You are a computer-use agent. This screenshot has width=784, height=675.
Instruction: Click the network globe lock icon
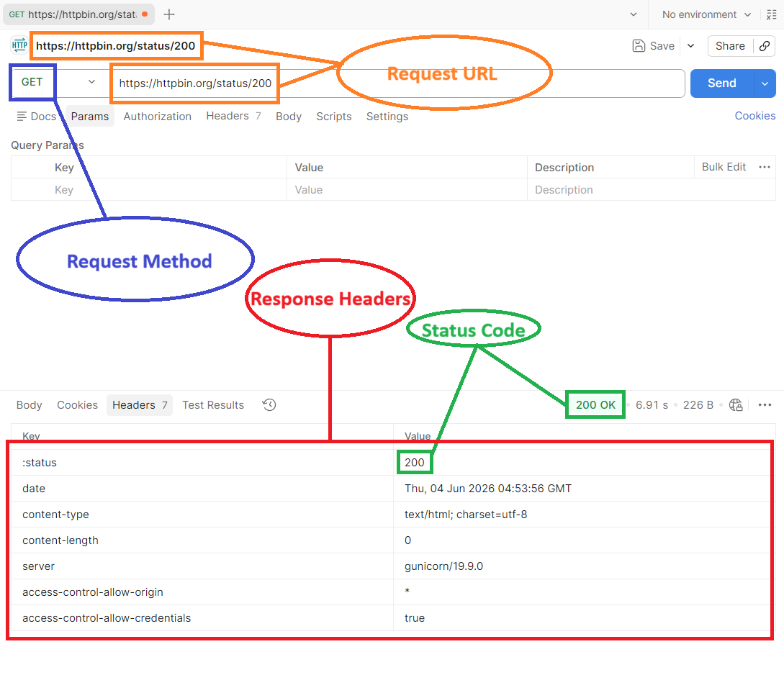click(x=736, y=404)
